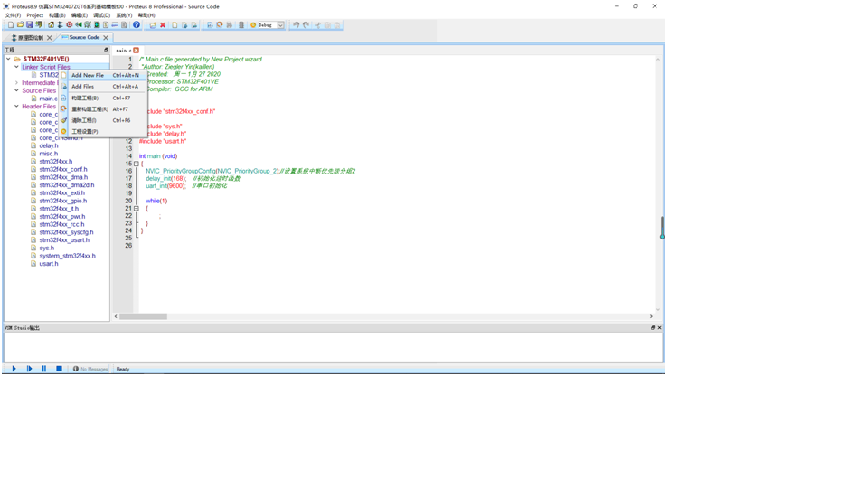This screenshot has width=868, height=488.
Task: Click the No Messages info indicator
Action: (90, 369)
